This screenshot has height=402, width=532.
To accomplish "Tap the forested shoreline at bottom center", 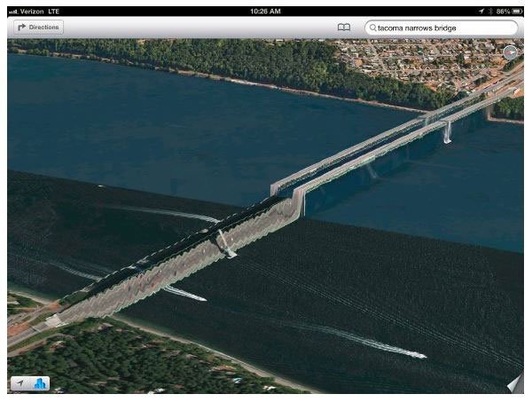I will pos(177,364).
